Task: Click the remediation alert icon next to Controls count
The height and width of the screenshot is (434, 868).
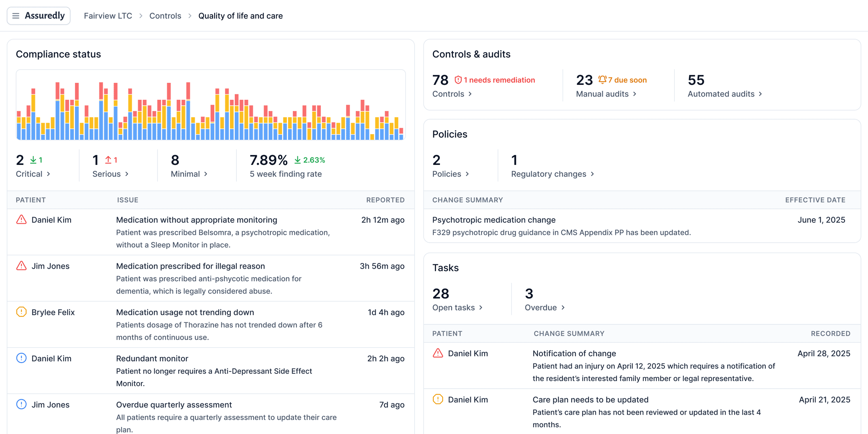Action: (x=458, y=80)
